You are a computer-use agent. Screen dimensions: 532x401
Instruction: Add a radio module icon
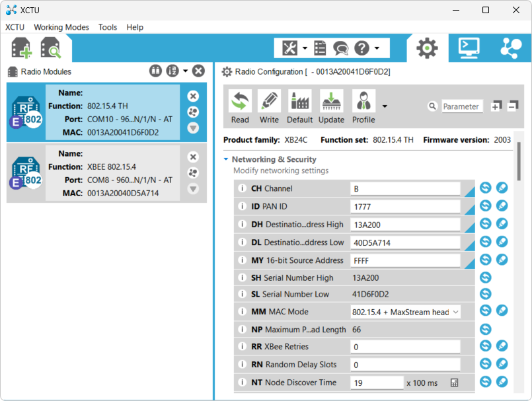(21, 48)
